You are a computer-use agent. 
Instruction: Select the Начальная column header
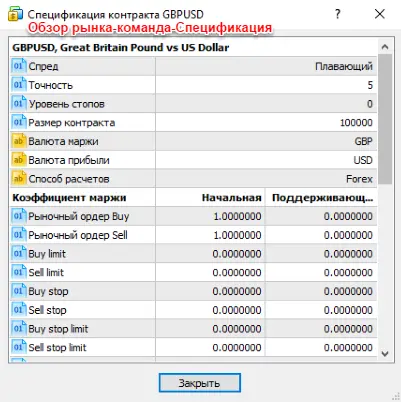coord(232,198)
